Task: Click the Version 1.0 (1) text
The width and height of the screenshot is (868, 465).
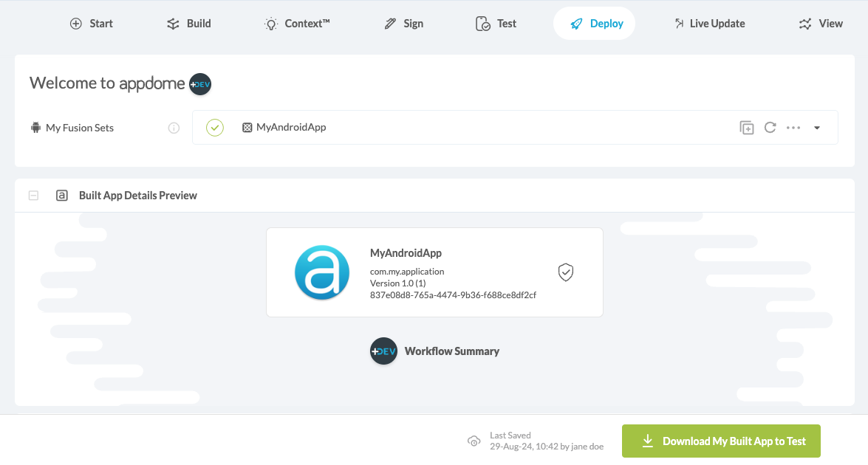Action: 398,283
